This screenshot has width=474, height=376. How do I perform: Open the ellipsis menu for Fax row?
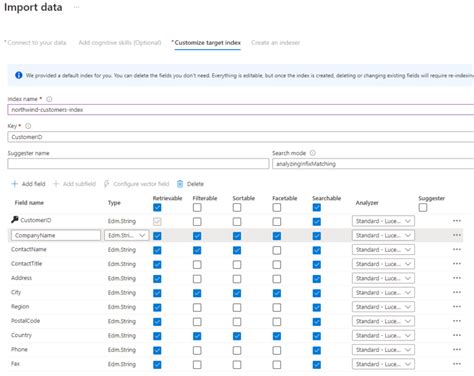[457, 364]
